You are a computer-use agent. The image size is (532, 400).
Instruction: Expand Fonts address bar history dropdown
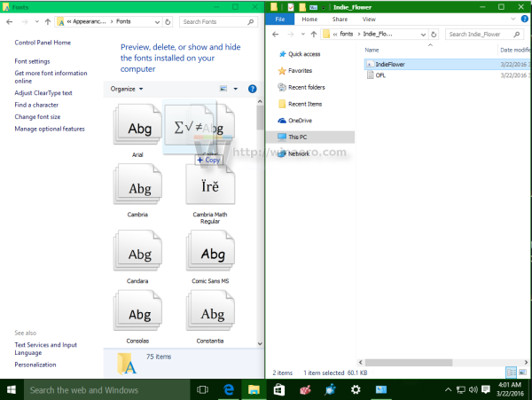click(x=157, y=22)
